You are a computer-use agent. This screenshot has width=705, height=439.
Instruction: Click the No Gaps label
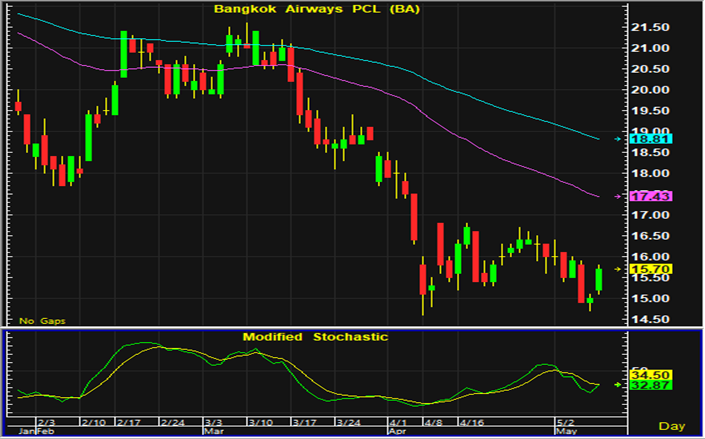point(42,321)
